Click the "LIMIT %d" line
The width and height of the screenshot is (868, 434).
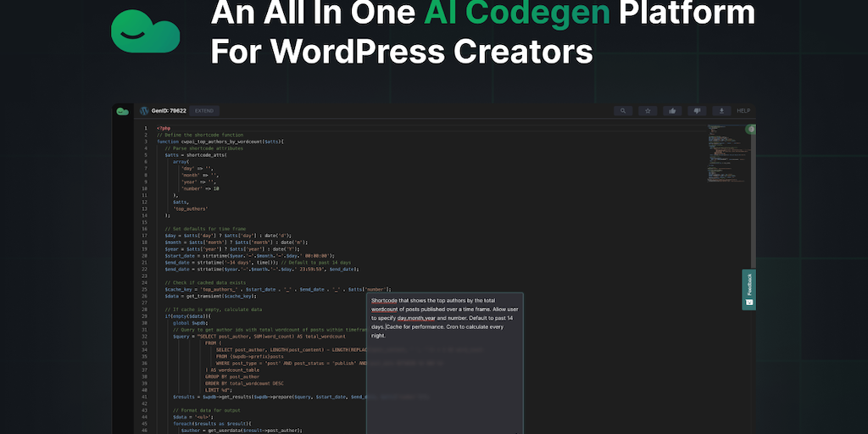[x=220, y=390]
